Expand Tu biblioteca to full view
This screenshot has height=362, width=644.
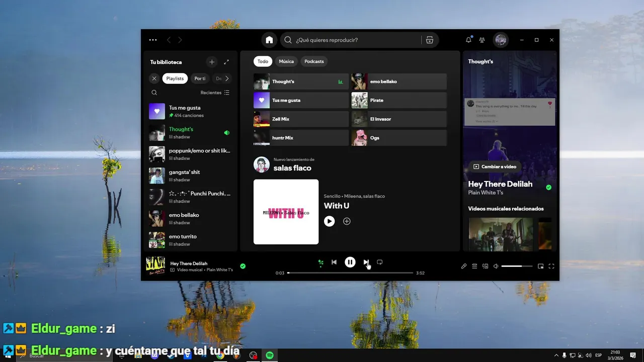click(226, 62)
